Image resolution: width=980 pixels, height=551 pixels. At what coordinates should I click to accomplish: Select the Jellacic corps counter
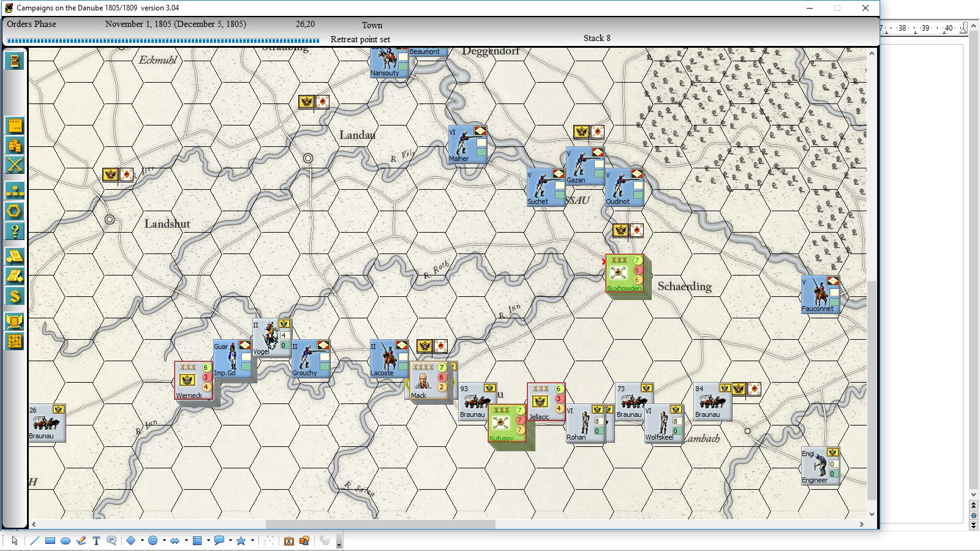tap(546, 402)
